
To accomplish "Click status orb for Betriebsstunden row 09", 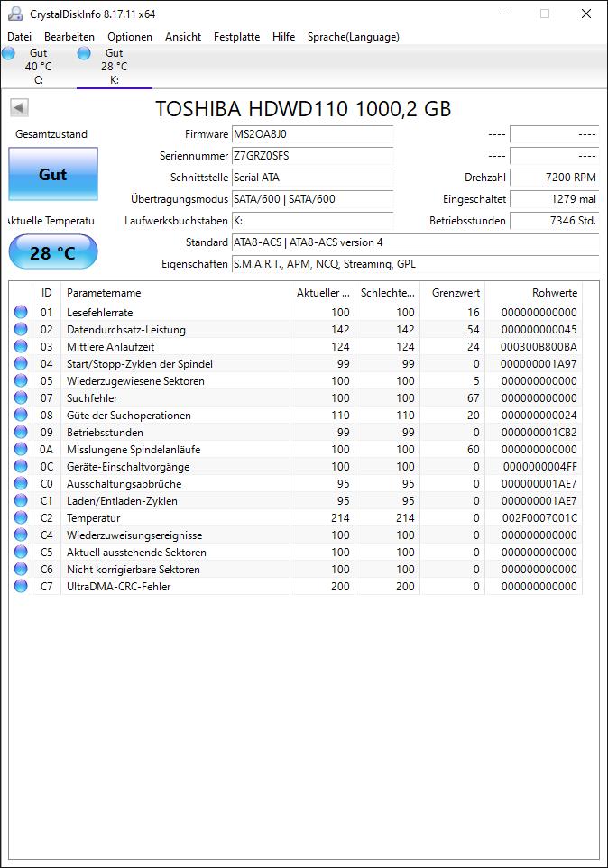I will point(21,432).
